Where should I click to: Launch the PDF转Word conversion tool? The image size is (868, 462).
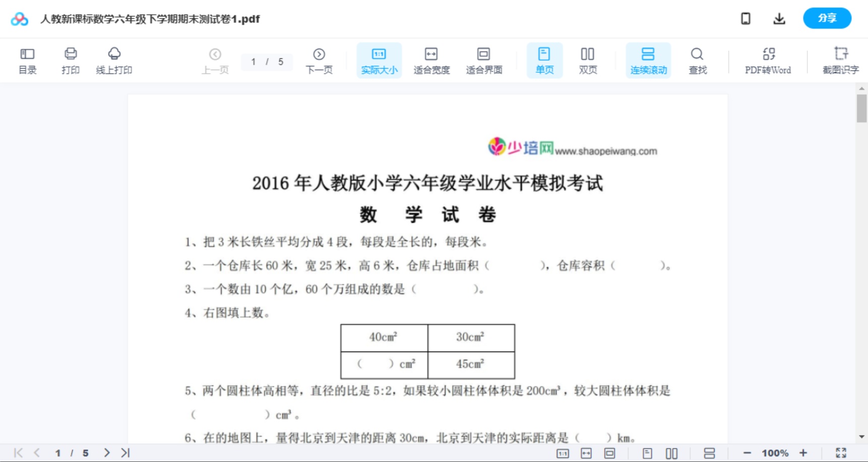768,60
